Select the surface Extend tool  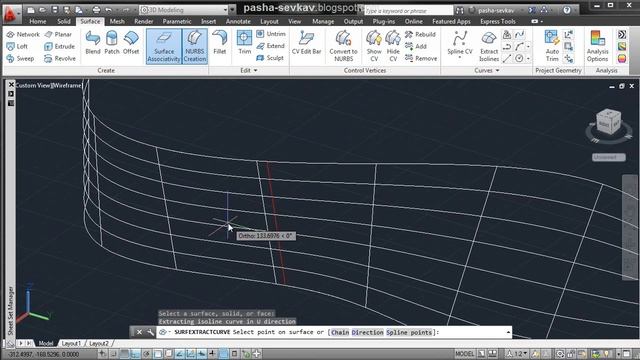pos(271,46)
